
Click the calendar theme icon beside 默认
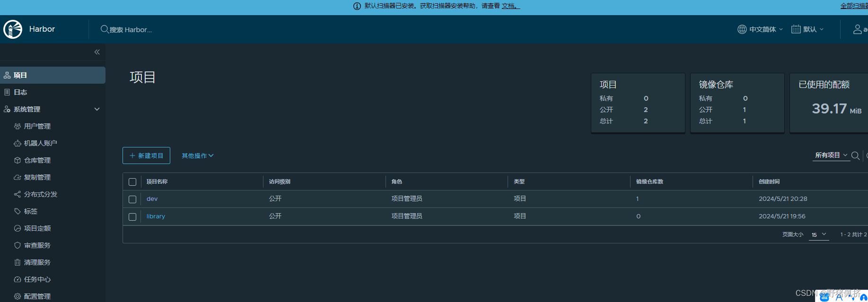click(796, 29)
